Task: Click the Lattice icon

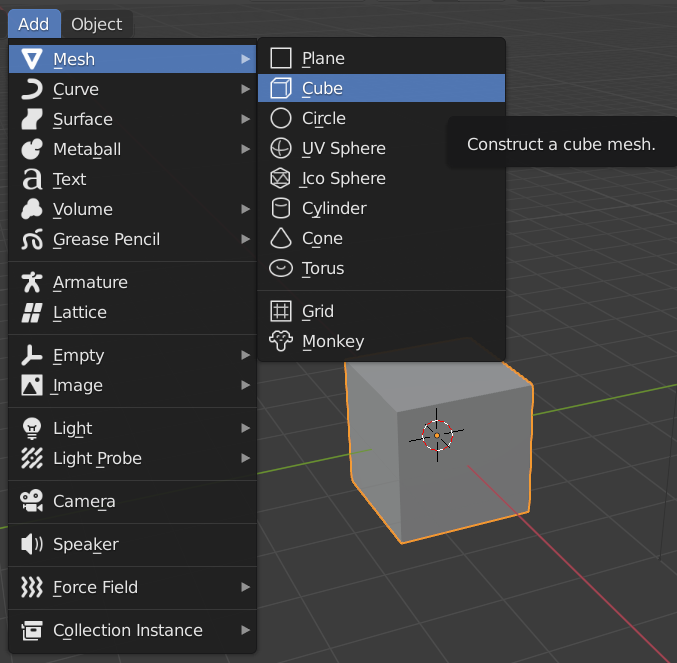Action: (x=32, y=312)
